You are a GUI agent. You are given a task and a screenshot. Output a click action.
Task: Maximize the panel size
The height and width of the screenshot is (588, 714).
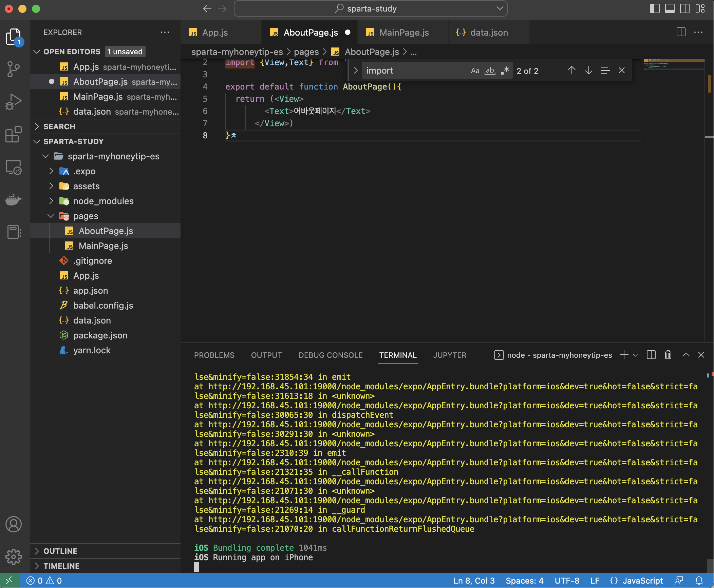pyautogui.click(x=686, y=355)
